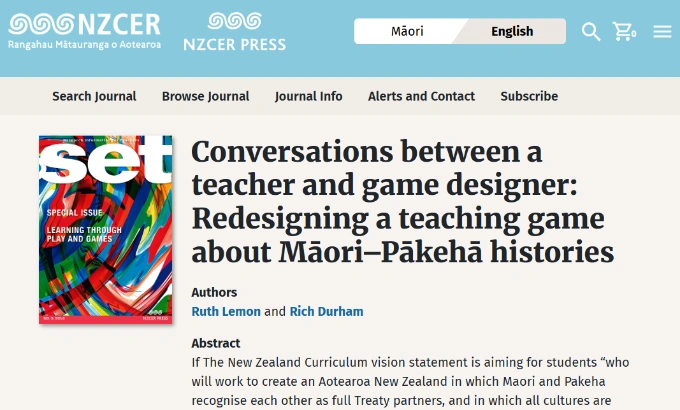The height and width of the screenshot is (410, 680).
Task: Click the Abstract heading
Action: (x=216, y=343)
